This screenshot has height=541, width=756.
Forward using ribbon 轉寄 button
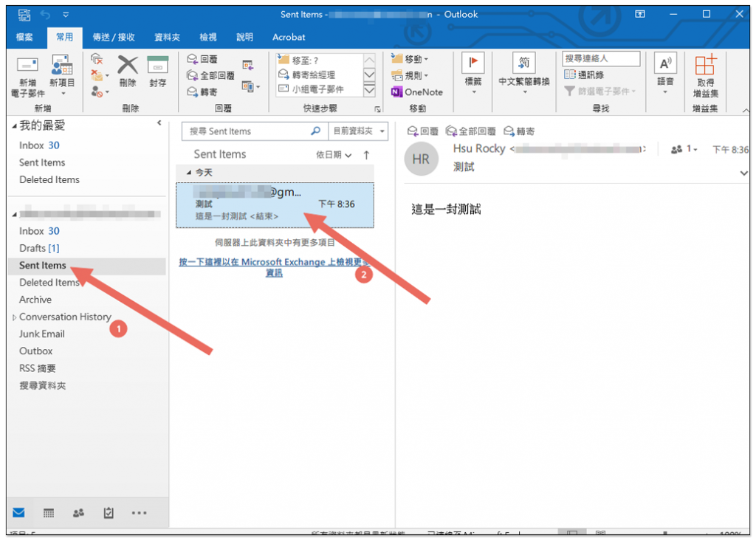202,92
